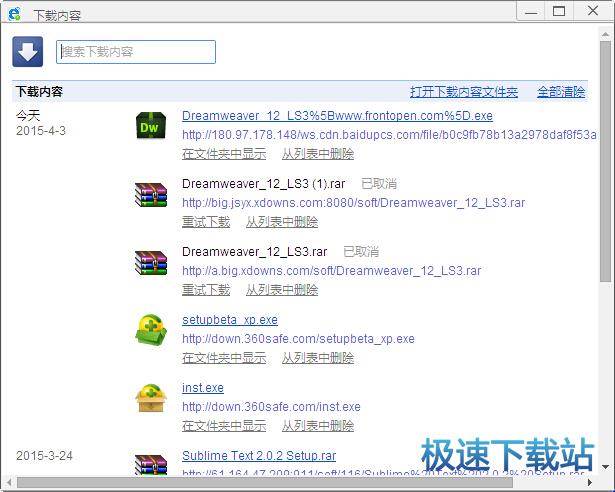615x492 pixels.
Task: Open the setupbeta_xp.exe file link
Action: click(x=230, y=320)
